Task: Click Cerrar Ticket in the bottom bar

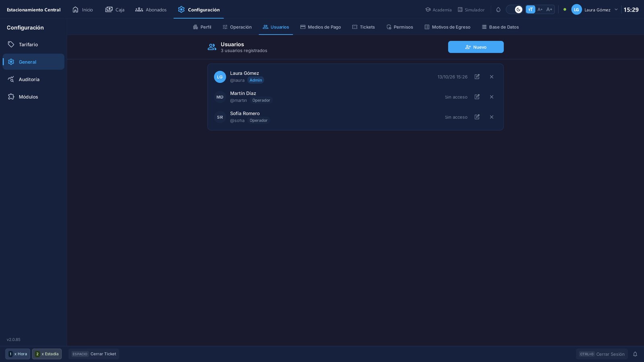Action: pyautogui.click(x=94, y=354)
